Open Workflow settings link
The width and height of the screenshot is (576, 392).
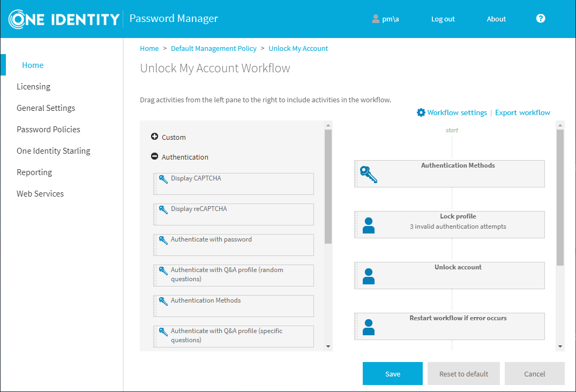tap(457, 112)
